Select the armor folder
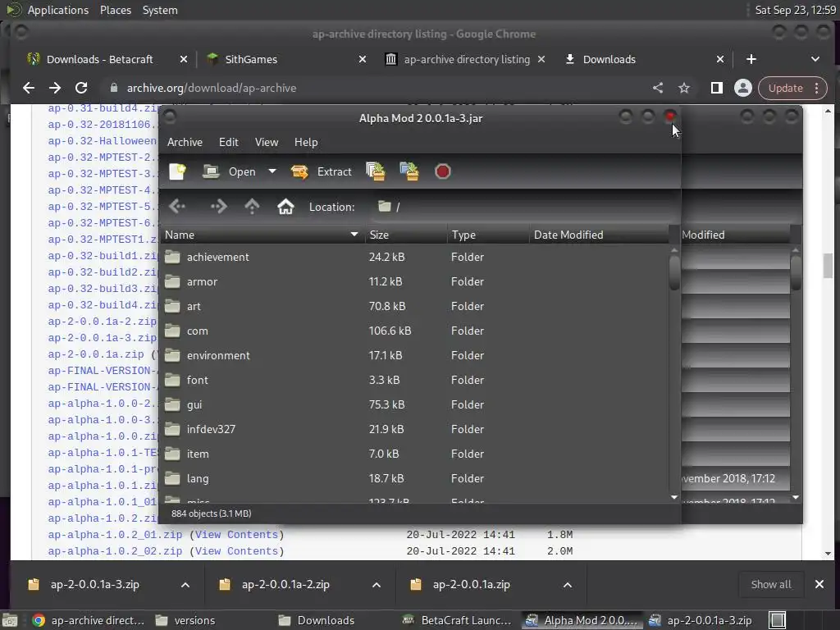840x630 pixels. point(414,282)
